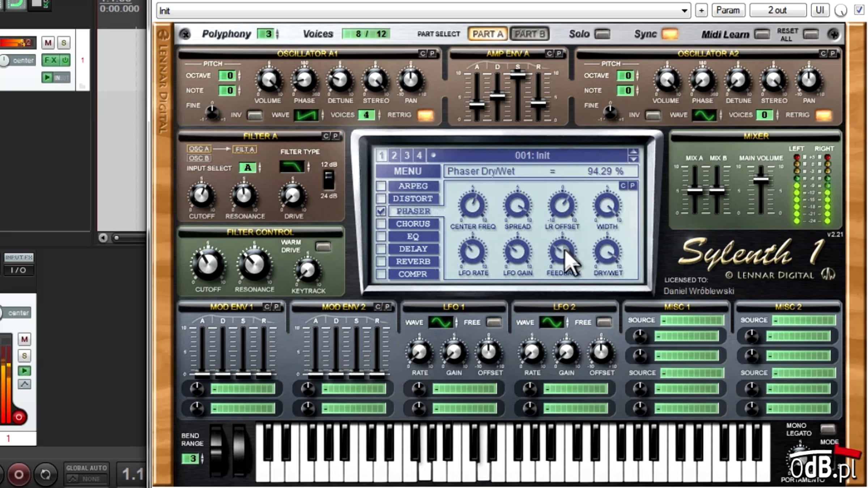Click the Oscillator A1 Volume knob
This screenshot has height=488, width=868.
(x=268, y=80)
